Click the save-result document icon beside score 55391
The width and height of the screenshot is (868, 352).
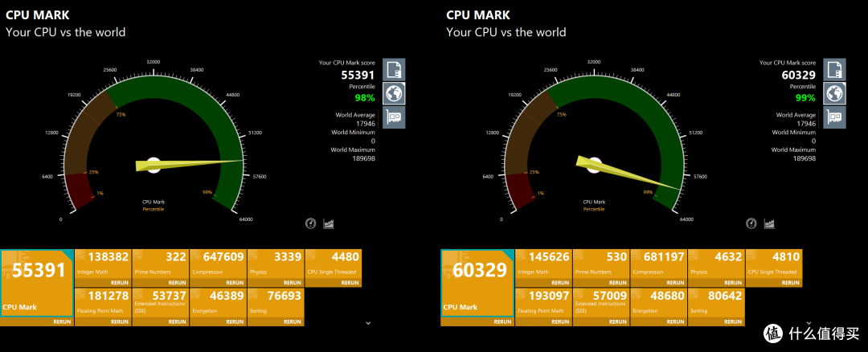coord(394,70)
